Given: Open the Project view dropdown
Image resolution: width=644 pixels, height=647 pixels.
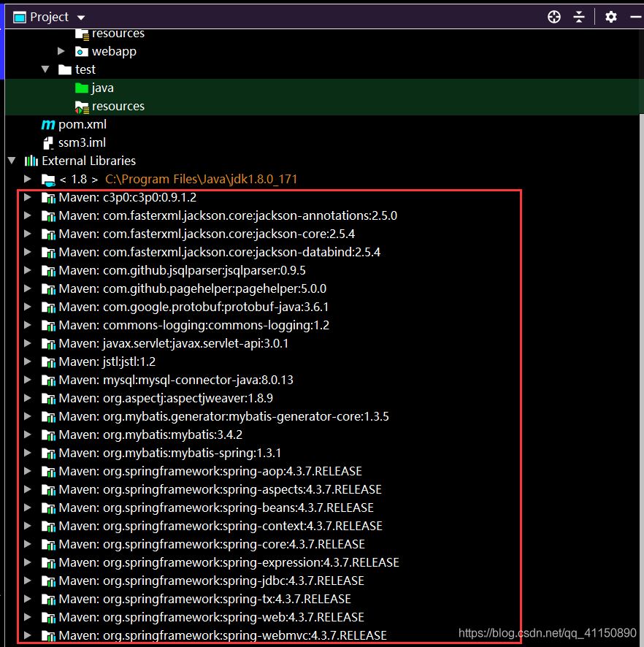Looking at the screenshot, I should (80, 18).
